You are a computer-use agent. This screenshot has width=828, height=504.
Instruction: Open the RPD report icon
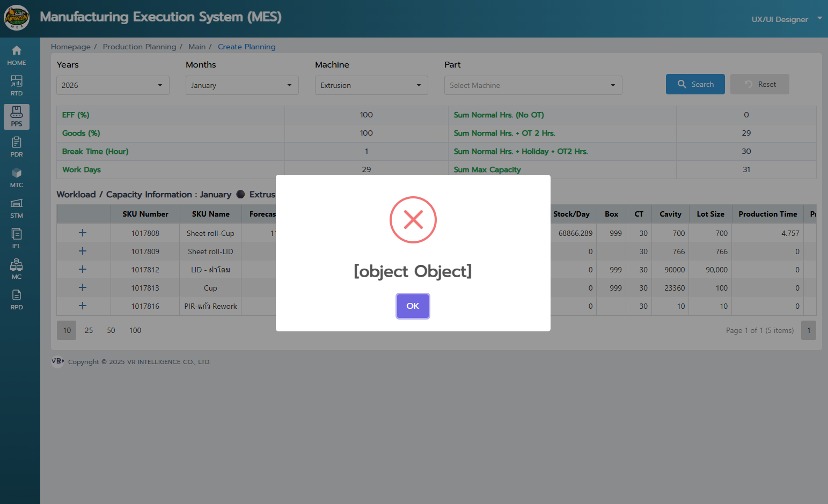(x=17, y=300)
